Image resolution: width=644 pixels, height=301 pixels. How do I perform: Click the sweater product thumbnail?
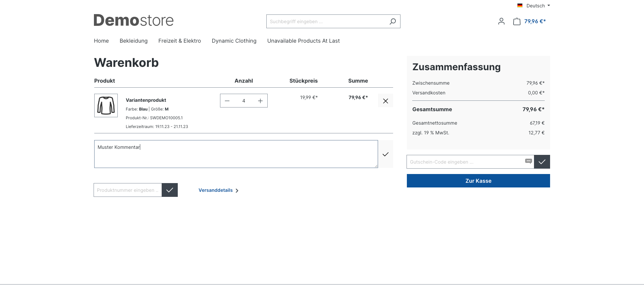(106, 105)
